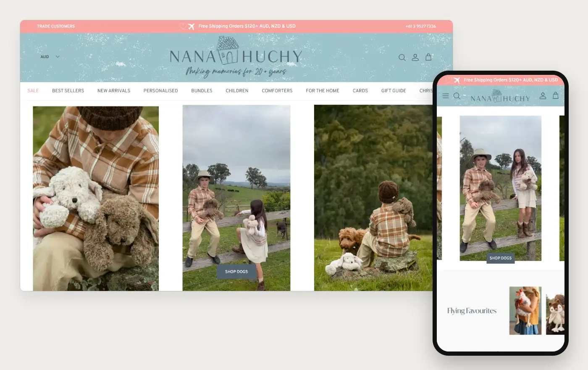Tap the mobile image of kids on fence
588x370 pixels.
(501, 188)
